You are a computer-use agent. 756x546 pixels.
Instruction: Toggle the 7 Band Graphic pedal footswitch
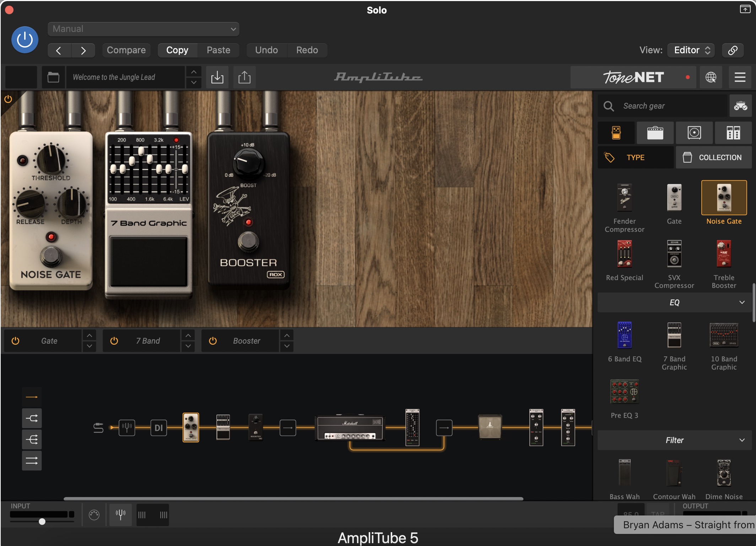(149, 261)
